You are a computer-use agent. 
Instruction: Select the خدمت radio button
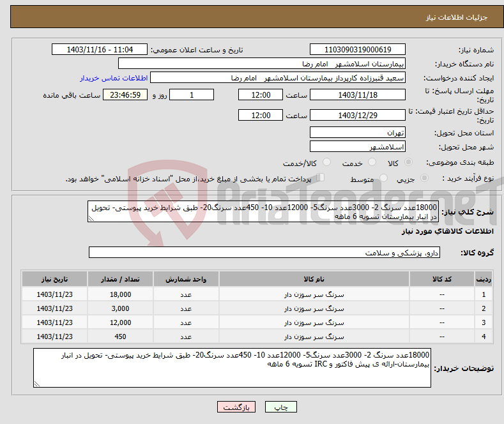tap(372, 162)
